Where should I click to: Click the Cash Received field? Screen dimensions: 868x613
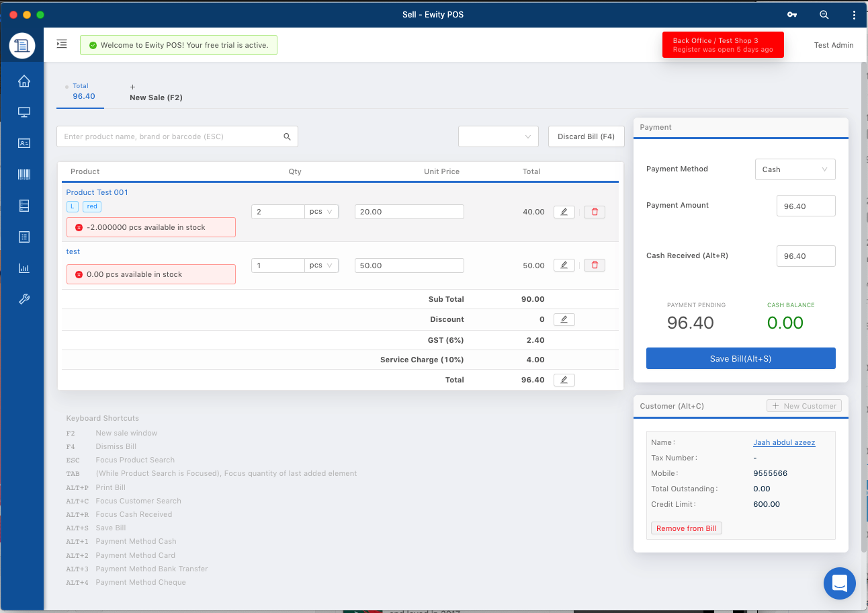[x=806, y=256]
